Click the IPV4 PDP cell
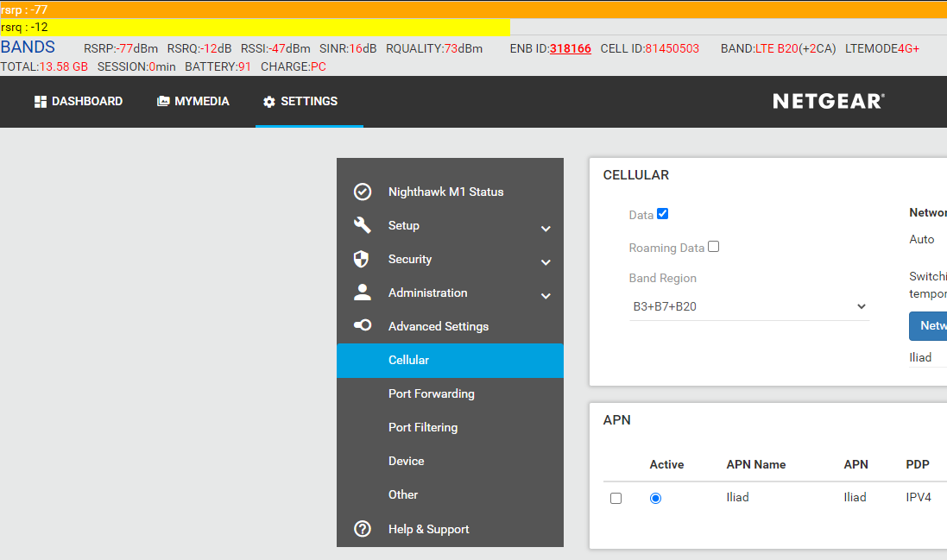Image resolution: width=947 pixels, height=560 pixels. pyautogui.click(x=919, y=497)
